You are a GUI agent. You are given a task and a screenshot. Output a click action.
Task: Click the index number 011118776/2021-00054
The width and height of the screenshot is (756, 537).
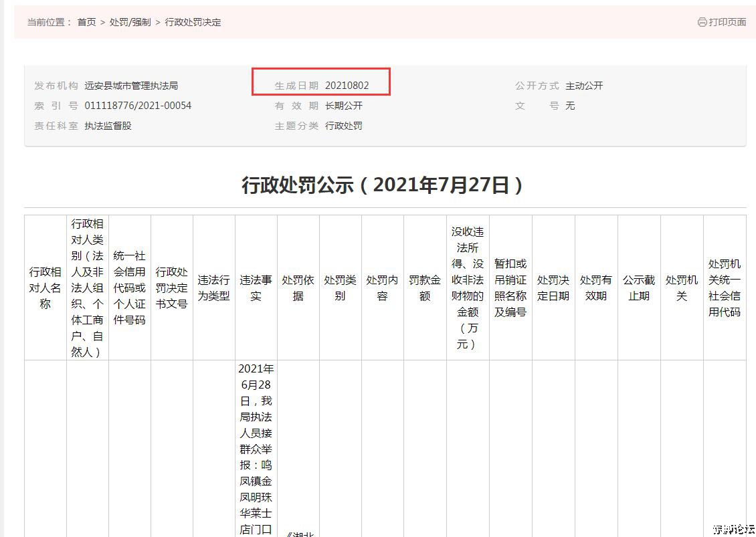pos(138,106)
